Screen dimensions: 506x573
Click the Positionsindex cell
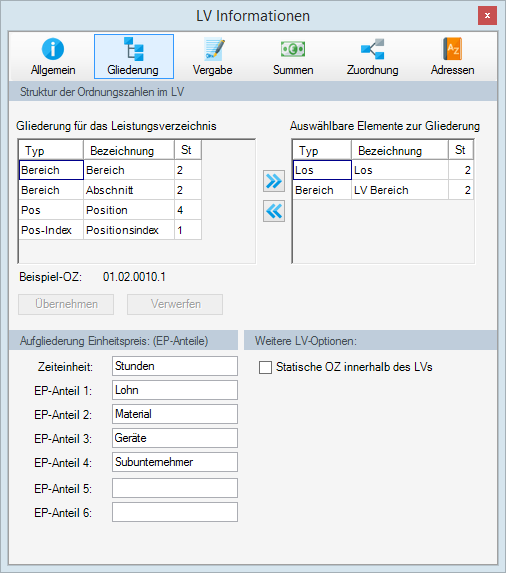click(x=129, y=230)
